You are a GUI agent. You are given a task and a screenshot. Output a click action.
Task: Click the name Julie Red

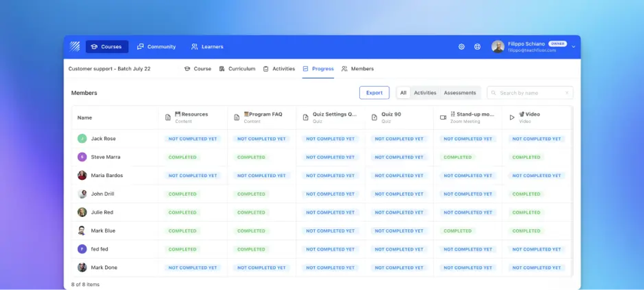[x=102, y=212]
